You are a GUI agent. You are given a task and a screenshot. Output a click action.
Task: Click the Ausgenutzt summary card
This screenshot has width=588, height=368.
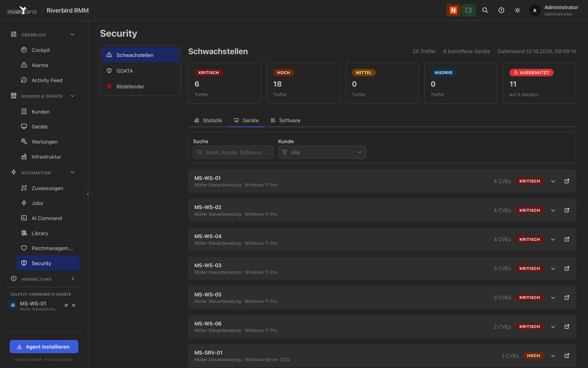(x=539, y=83)
